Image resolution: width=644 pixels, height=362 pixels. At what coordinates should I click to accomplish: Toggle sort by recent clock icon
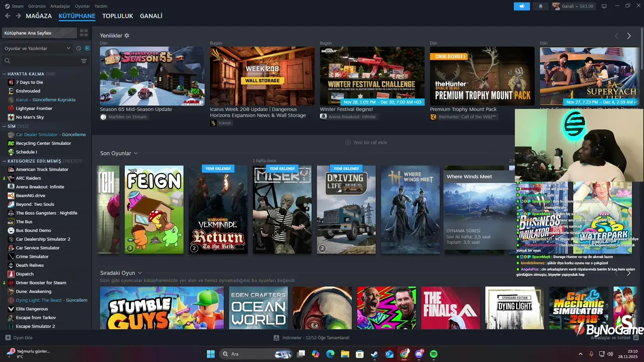tap(78, 48)
